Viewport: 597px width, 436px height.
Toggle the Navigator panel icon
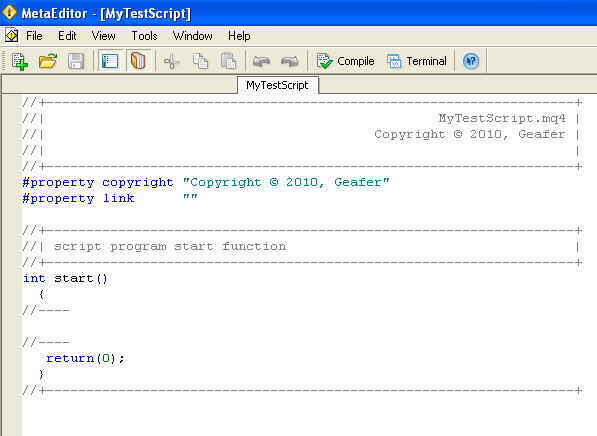point(110,61)
